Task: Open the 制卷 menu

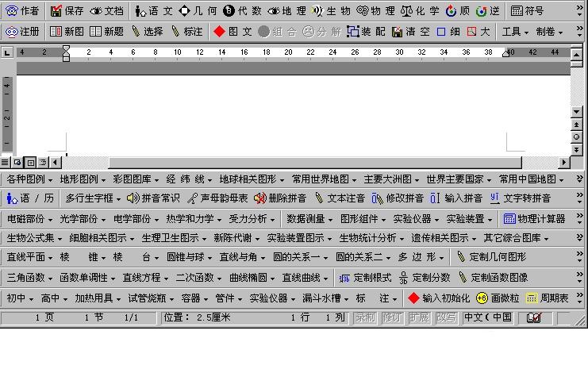Action: click(x=549, y=32)
